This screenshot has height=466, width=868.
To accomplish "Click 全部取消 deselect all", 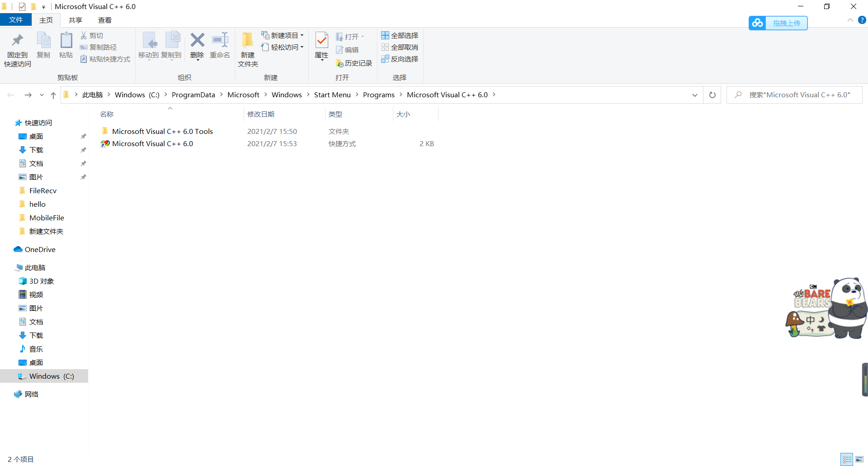I will [x=400, y=47].
